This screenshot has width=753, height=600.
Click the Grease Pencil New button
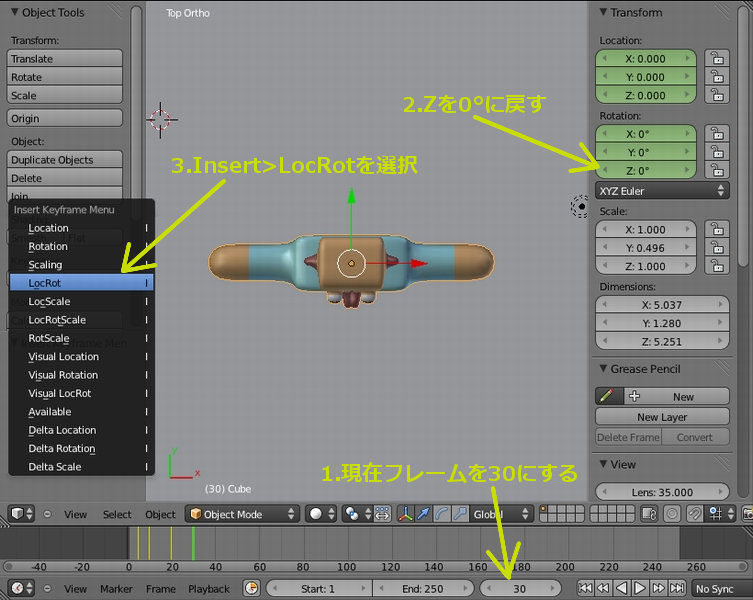pyautogui.click(x=677, y=396)
